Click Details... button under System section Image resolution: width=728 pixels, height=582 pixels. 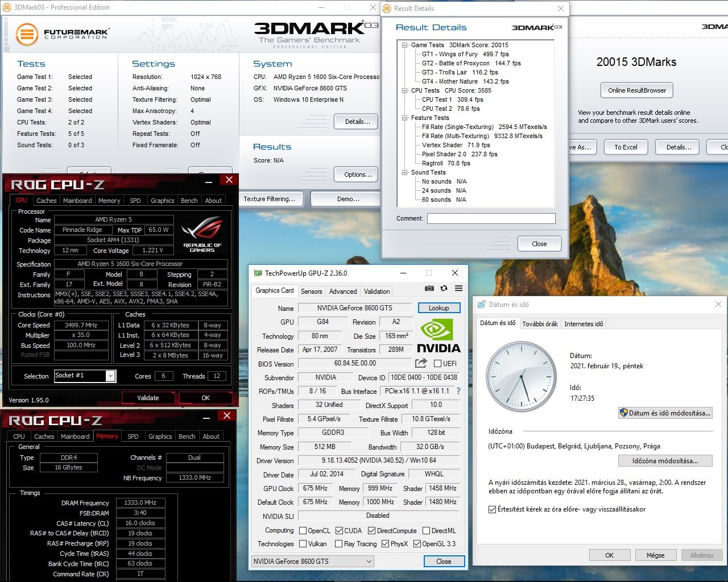click(357, 122)
